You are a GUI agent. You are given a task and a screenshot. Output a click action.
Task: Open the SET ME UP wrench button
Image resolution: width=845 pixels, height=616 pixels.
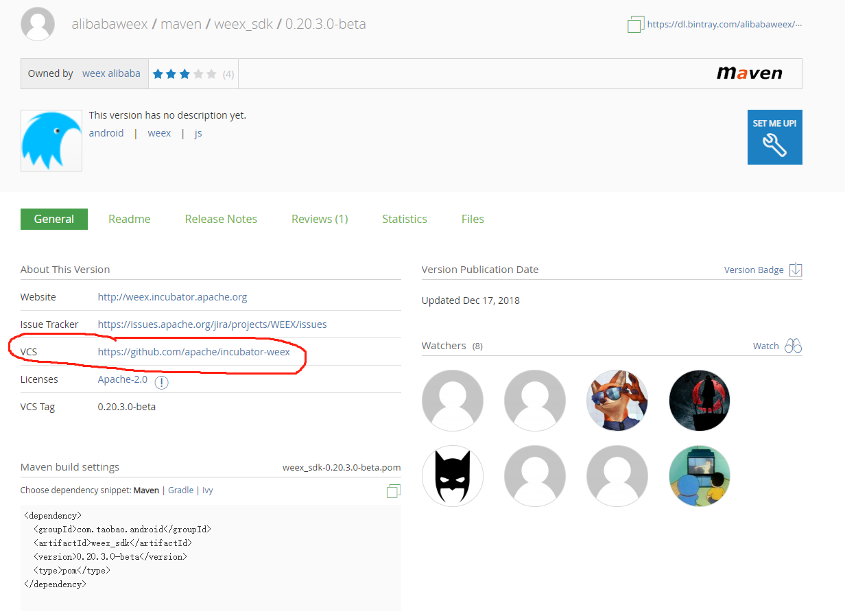click(x=774, y=137)
